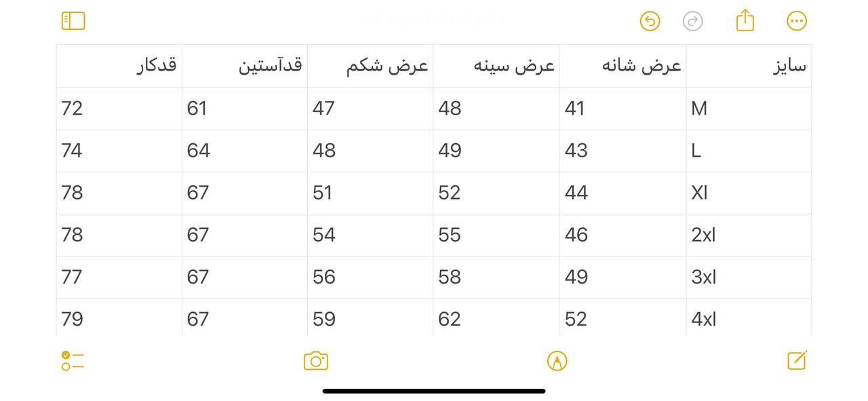Open the share sheet icon
Image resolution: width=868 pixels, height=401 pixels.
click(x=745, y=20)
